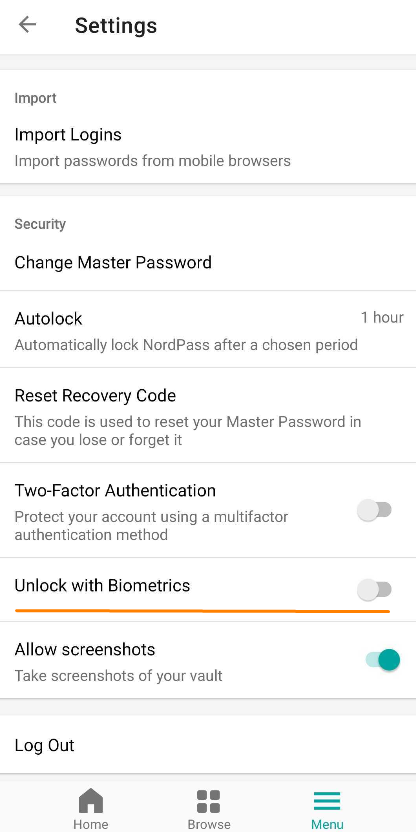Open the Home tab icon

point(91,800)
